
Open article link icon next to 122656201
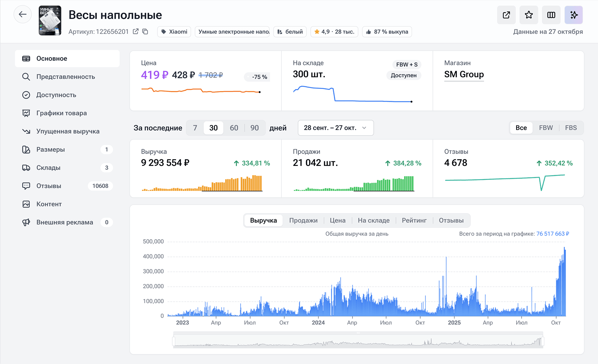136,32
